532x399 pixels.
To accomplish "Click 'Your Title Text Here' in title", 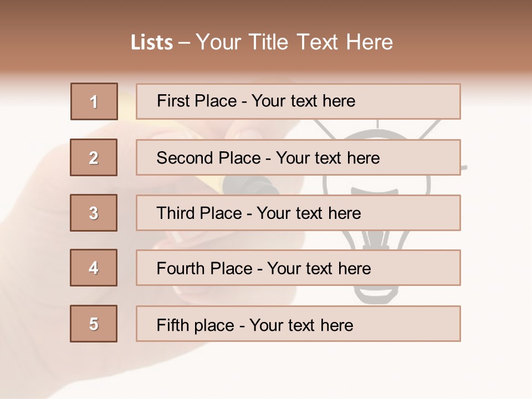I will click(x=294, y=42).
